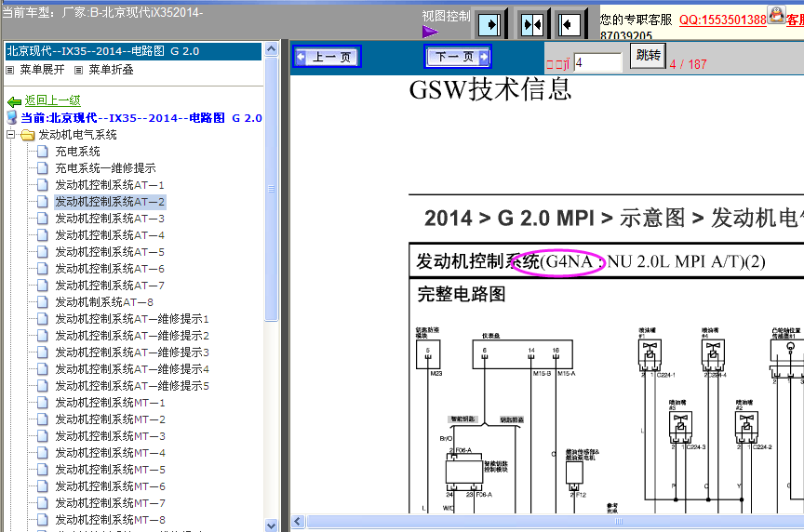Image resolution: width=804 pixels, height=532 pixels.
Task: Open 发动机控制系统AT—5 document
Action: (110, 252)
